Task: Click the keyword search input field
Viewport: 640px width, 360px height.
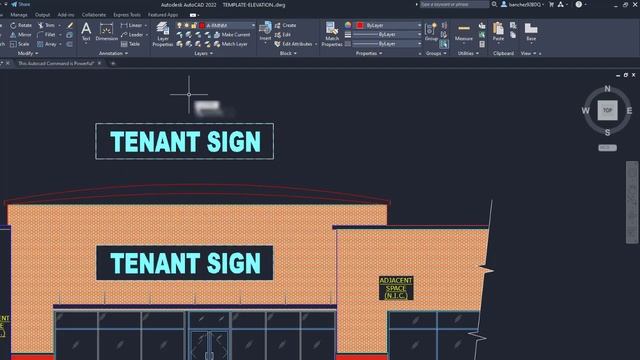Action: (x=454, y=4)
